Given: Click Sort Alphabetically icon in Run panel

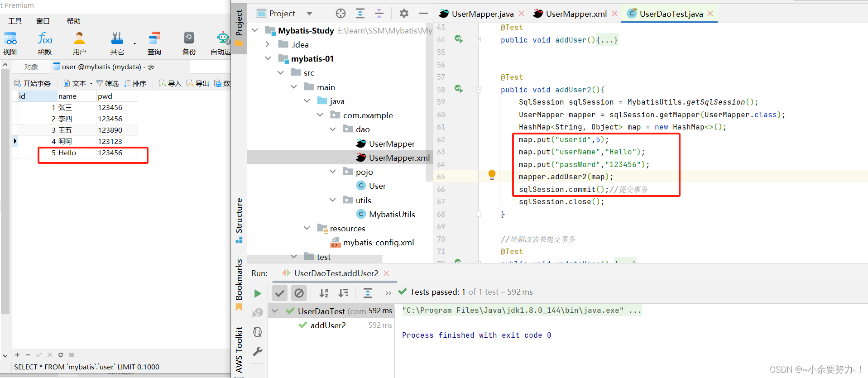Looking at the screenshot, I should coord(324,293).
